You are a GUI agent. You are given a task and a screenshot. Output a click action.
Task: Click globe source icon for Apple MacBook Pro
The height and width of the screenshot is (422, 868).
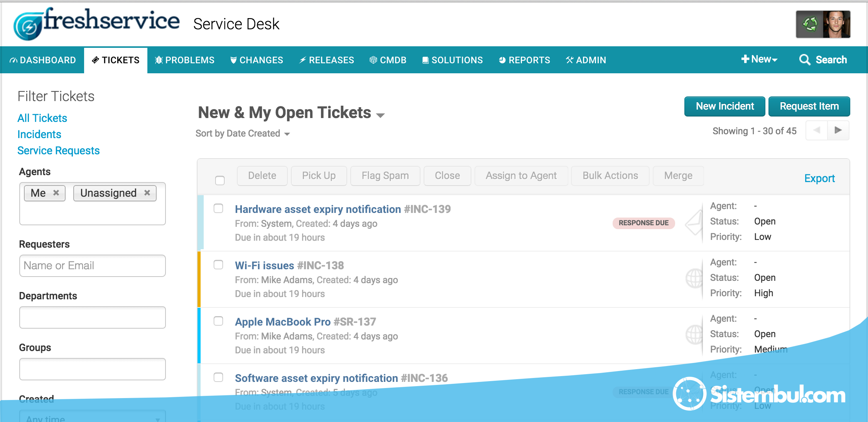tap(694, 334)
